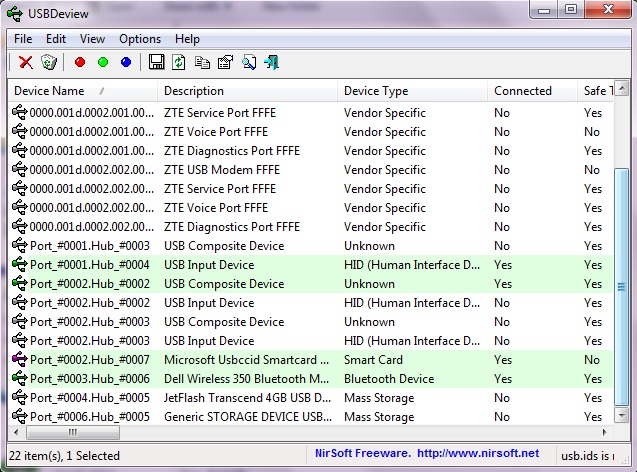This screenshot has width=637, height=472.
Task: Click Connected 'Yes' in Dell Bluetooth row
Action: pos(503,379)
